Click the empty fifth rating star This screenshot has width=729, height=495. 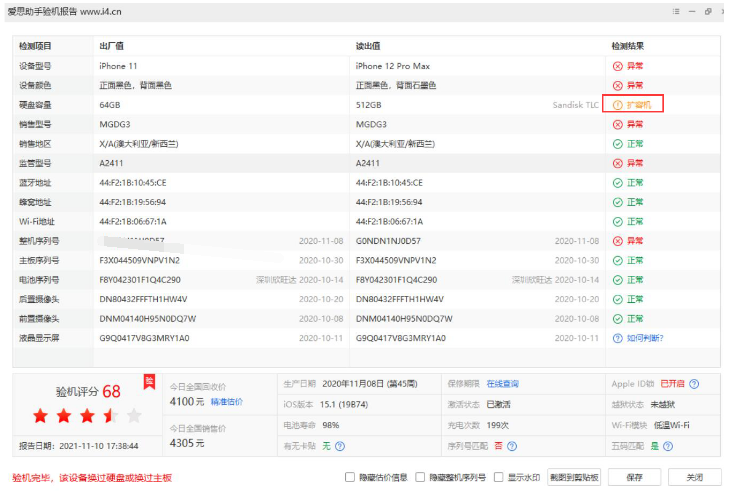pos(134,416)
